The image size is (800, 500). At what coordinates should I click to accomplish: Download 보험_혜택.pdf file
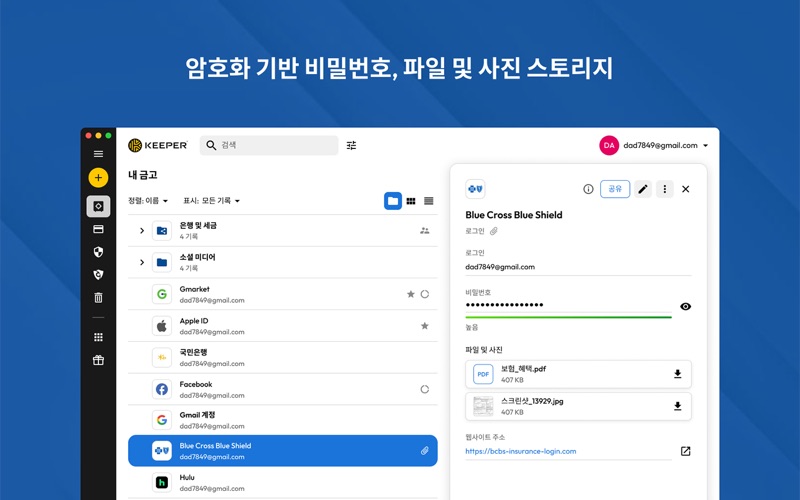678,374
